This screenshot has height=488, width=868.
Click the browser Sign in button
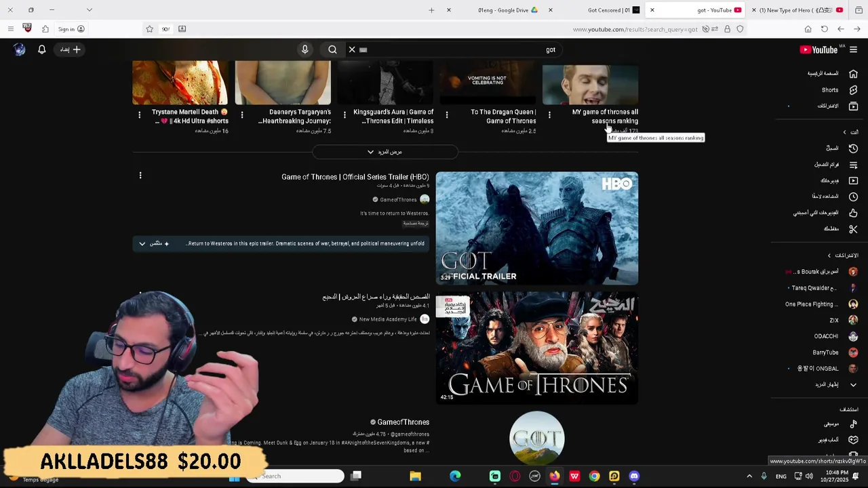click(71, 29)
